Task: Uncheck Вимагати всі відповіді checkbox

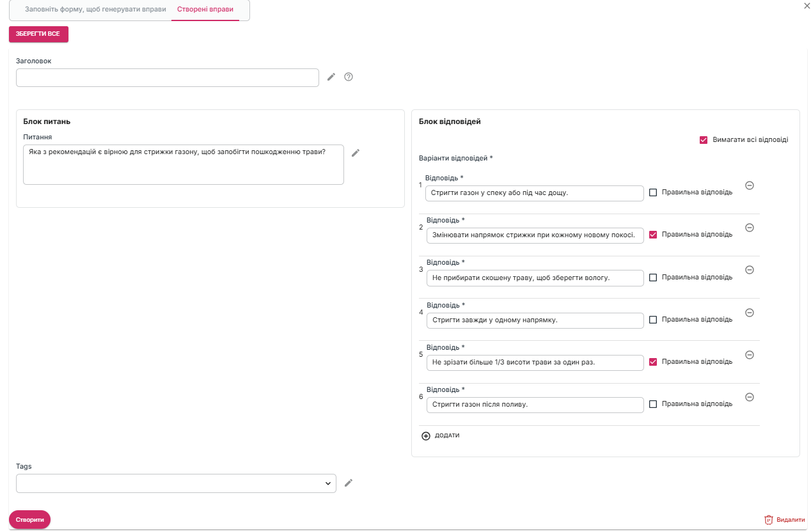Action: tap(704, 140)
